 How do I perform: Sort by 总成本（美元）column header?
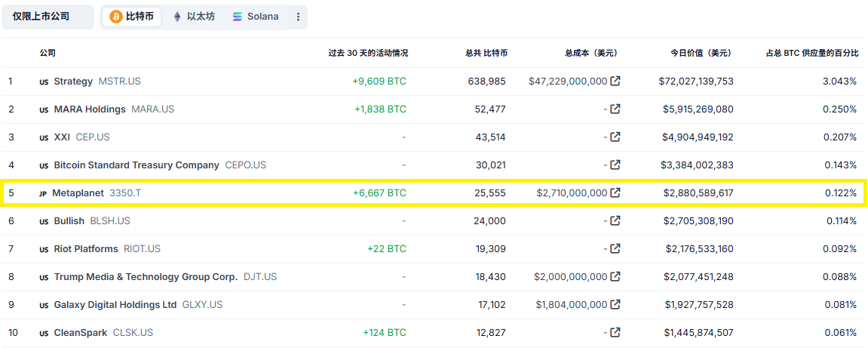tap(590, 53)
